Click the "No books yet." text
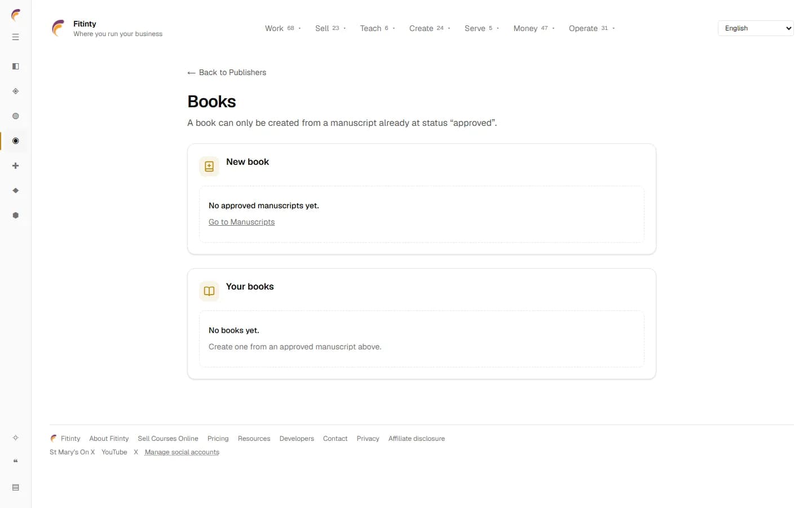812x508 pixels. click(234, 330)
